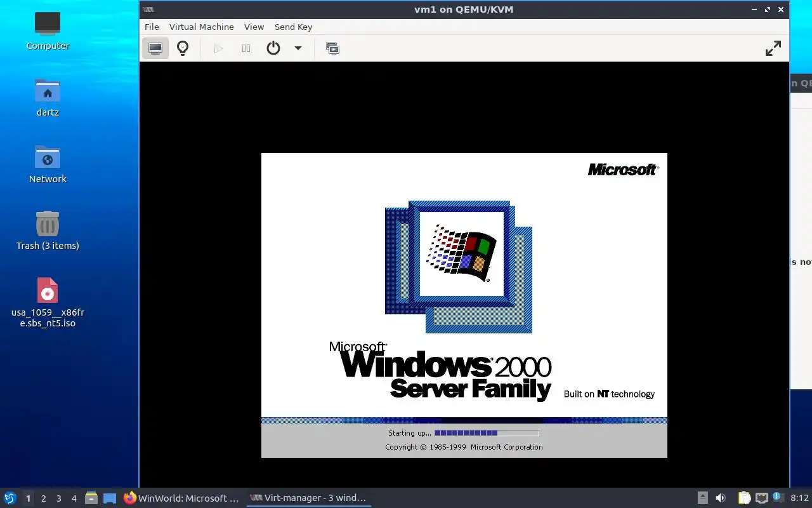Click the Windows 2000 startup progress bar
This screenshot has height=508, width=812.
click(487, 433)
